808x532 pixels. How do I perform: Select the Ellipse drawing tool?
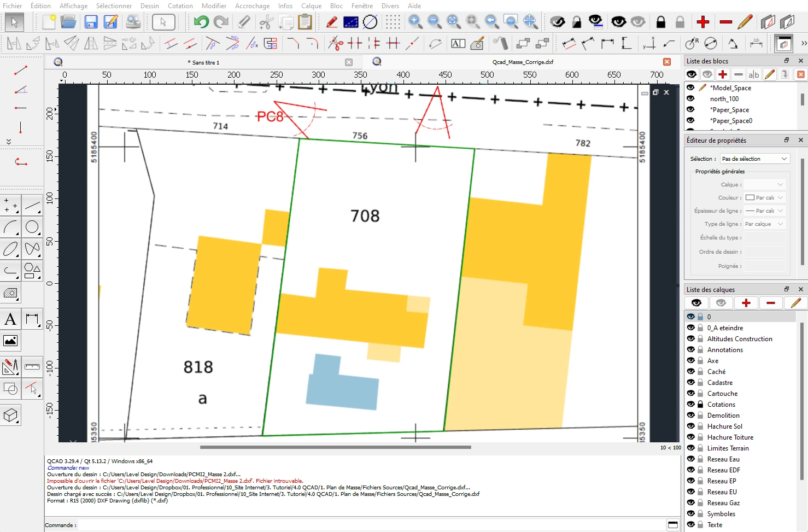10,249
